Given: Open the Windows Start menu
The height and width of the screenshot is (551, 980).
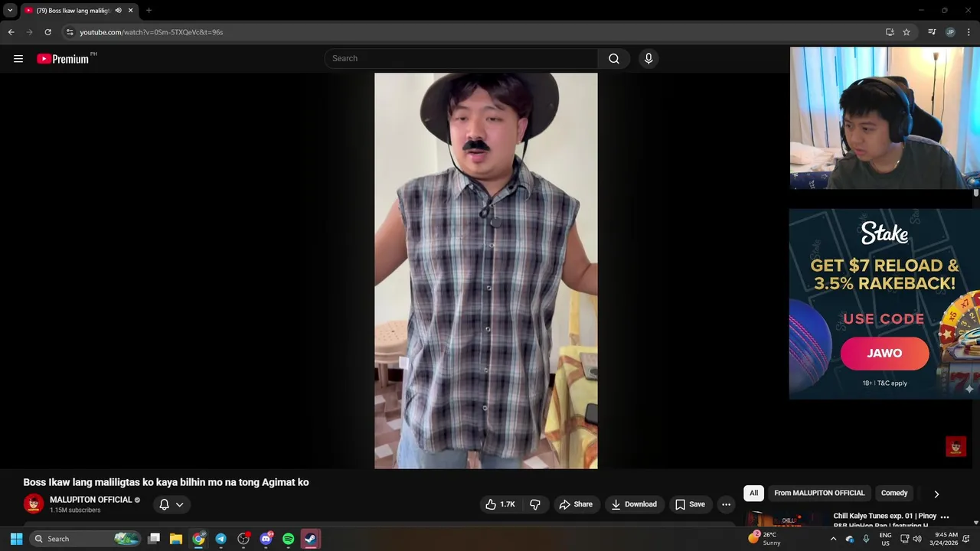Looking at the screenshot, I should (x=16, y=539).
